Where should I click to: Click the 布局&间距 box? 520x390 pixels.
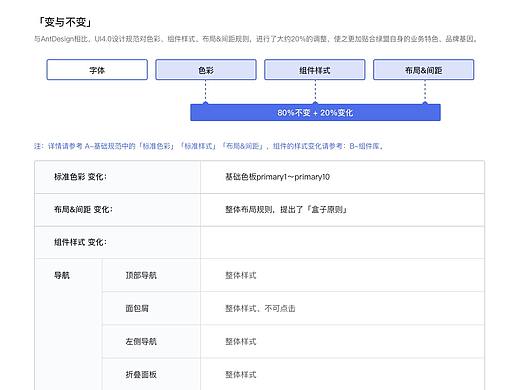click(x=423, y=70)
